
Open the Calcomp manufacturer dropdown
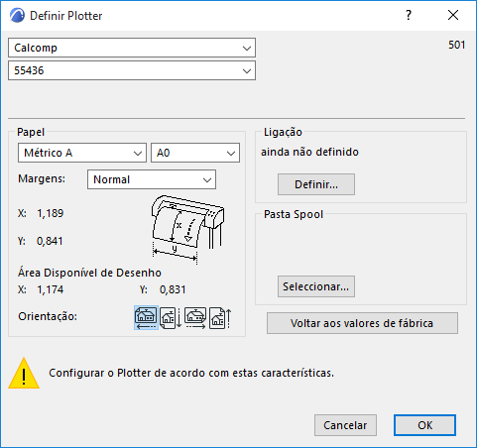(132, 48)
